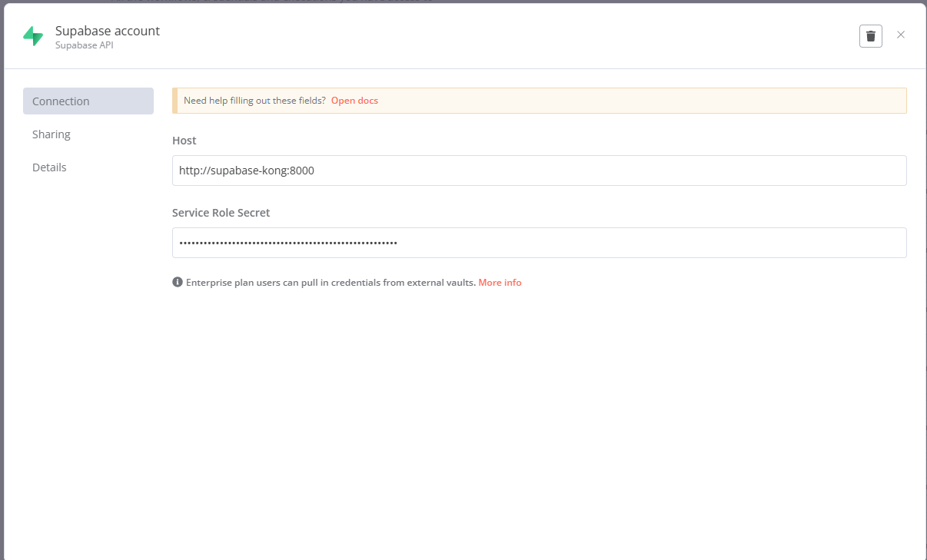Open the Connection tab
Image resolution: width=927 pixels, height=560 pixels.
tap(88, 101)
